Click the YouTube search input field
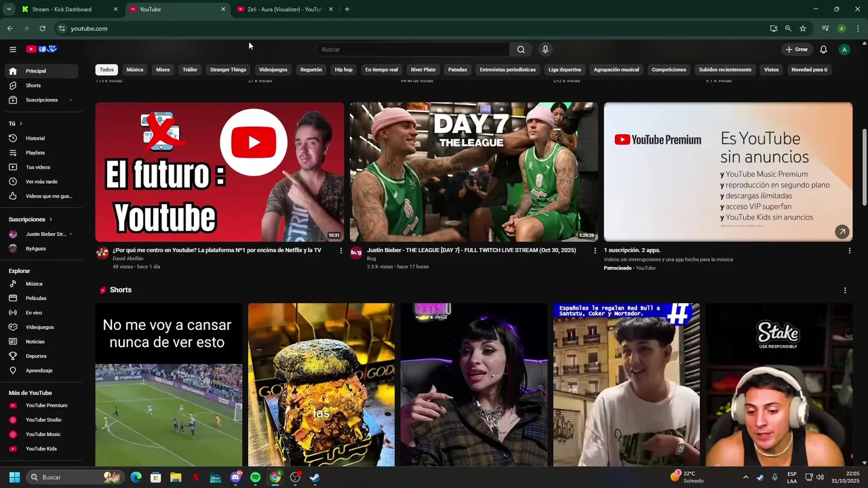Screen dimensions: 868x488 [413, 49]
